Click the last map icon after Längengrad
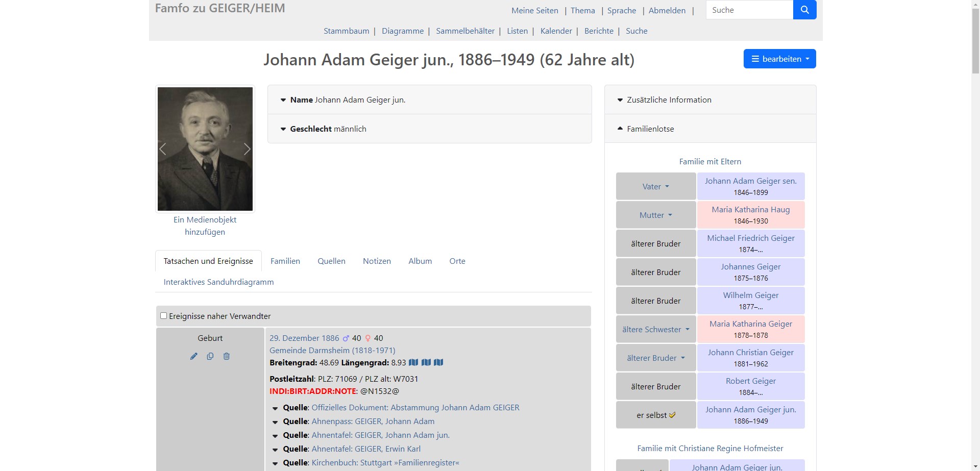 pos(438,362)
